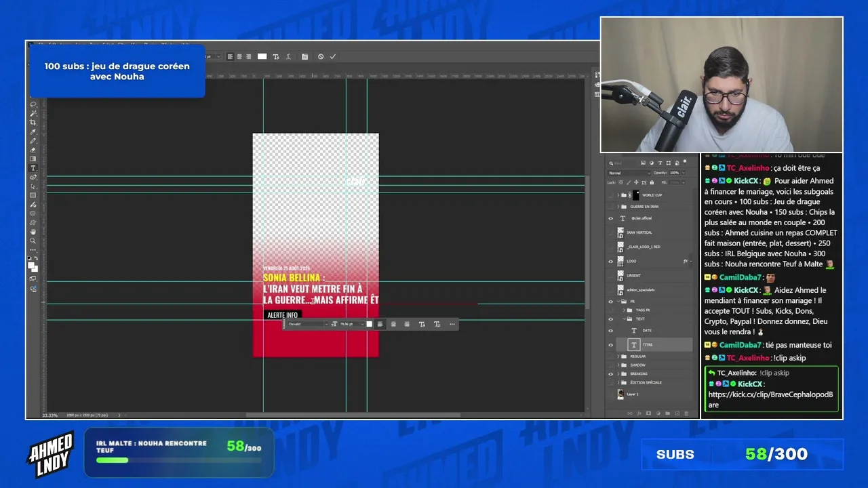Expand the TAGS FR group
The width and height of the screenshot is (868, 488).
click(x=623, y=310)
